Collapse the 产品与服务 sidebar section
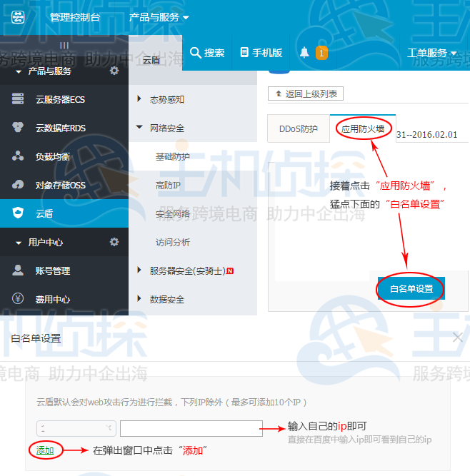This screenshot has width=470, height=476. (x=19, y=72)
